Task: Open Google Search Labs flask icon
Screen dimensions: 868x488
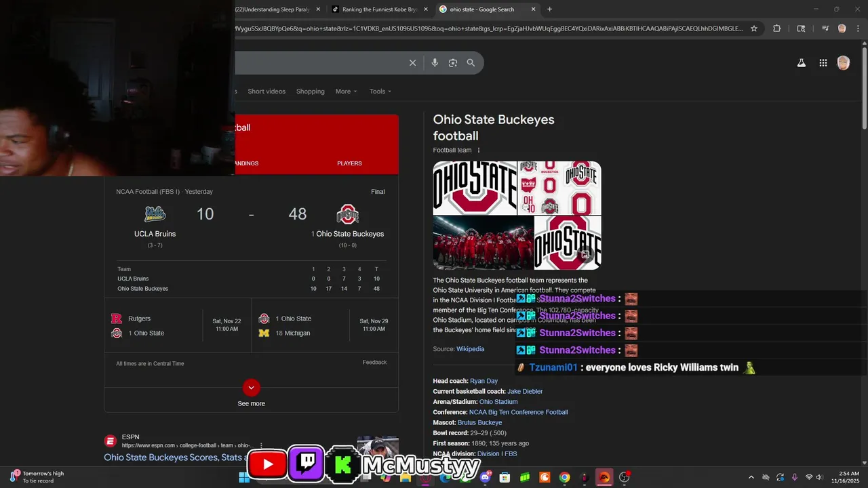Action: click(x=801, y=63)
